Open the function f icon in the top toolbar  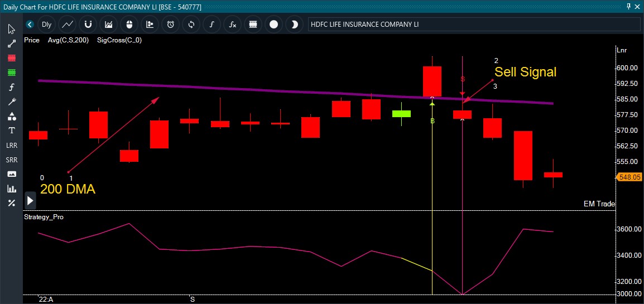point(212,25)
